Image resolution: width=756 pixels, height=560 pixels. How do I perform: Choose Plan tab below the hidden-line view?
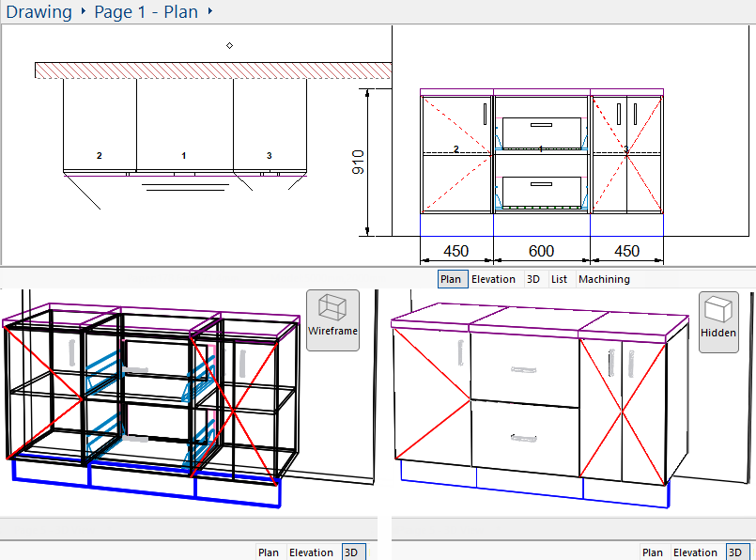coord(653,552)
